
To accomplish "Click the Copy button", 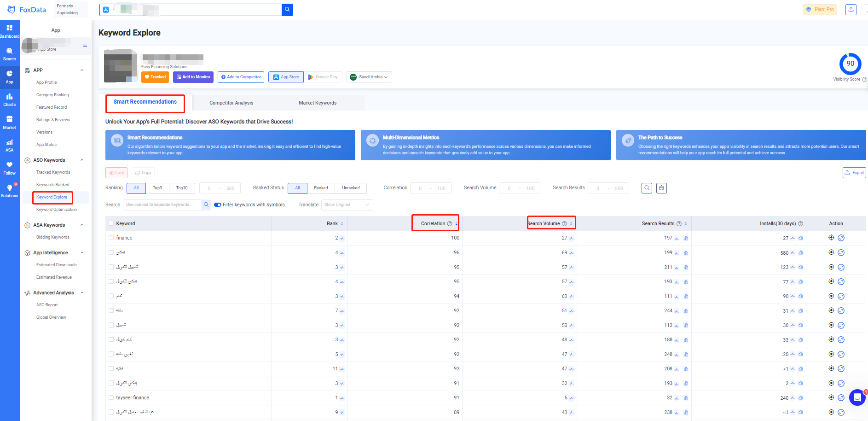I will point(143,173).
